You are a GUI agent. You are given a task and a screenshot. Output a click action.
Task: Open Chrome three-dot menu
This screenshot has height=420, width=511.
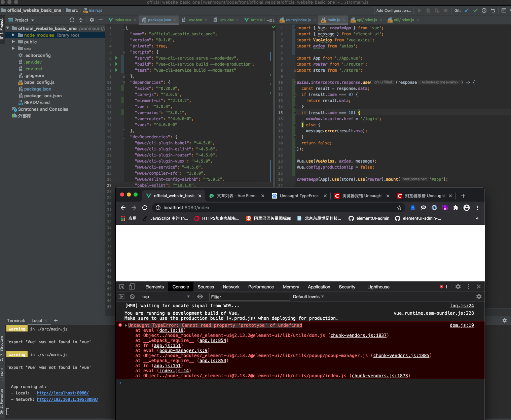(x=477, y=208)
